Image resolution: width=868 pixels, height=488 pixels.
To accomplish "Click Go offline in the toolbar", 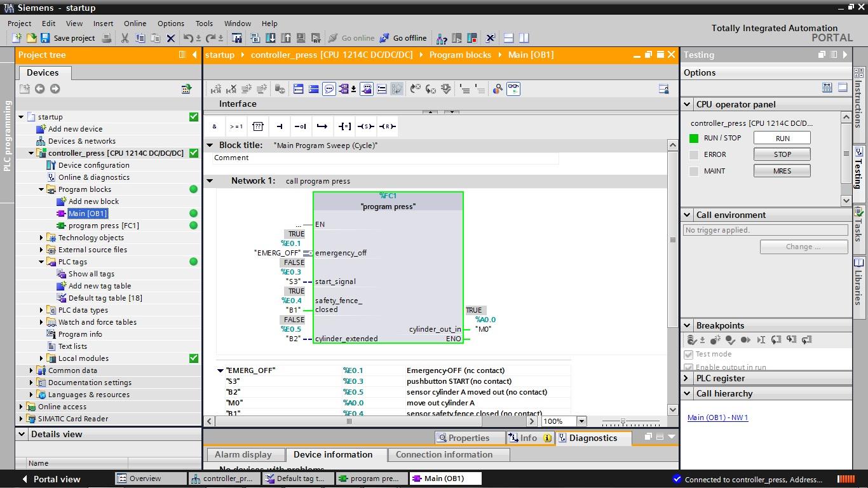I will click(x=403, y=38).
